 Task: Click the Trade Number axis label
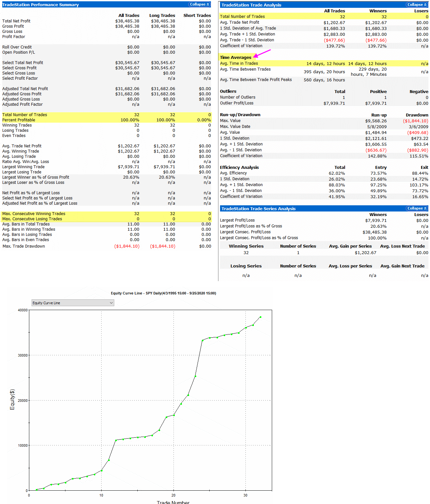click(173, 502)
